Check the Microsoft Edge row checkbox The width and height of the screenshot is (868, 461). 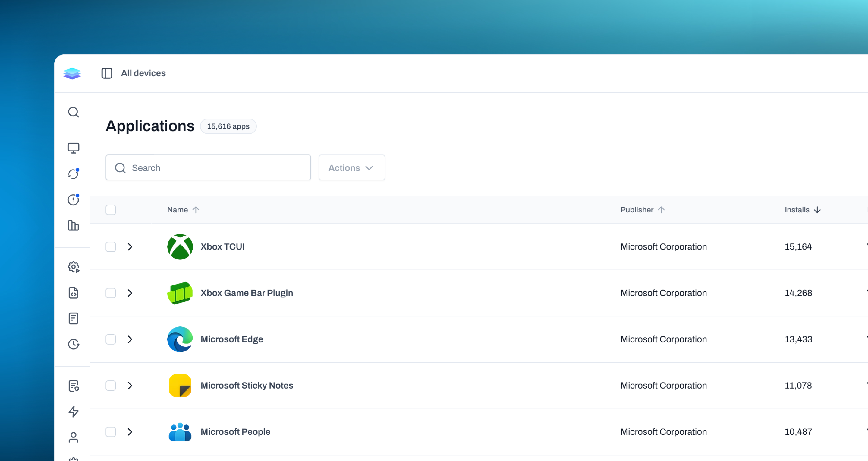point(111,339)
